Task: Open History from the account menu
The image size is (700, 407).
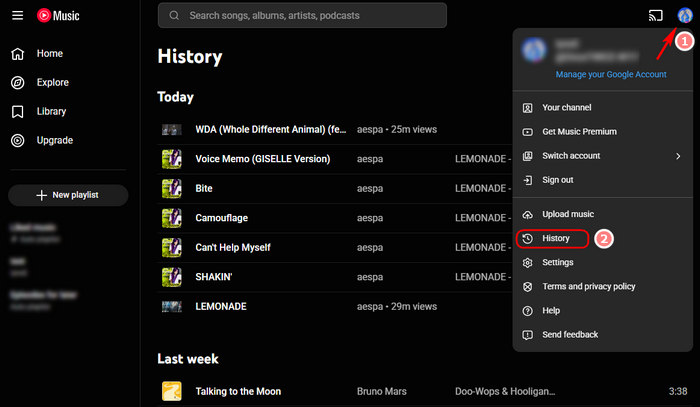Action: (x=603, y=238)
